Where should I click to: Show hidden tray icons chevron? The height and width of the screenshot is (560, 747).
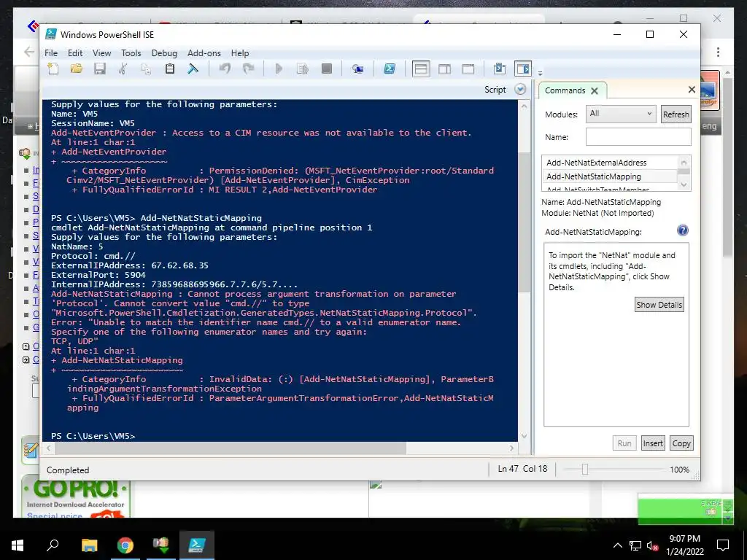tap(617, 545)
